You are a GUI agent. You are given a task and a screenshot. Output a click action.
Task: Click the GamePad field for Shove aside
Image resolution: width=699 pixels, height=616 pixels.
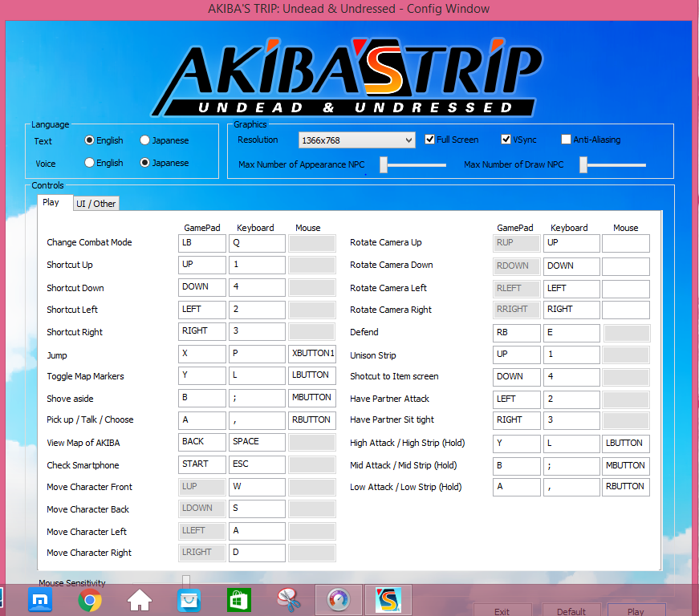[202, 398]
